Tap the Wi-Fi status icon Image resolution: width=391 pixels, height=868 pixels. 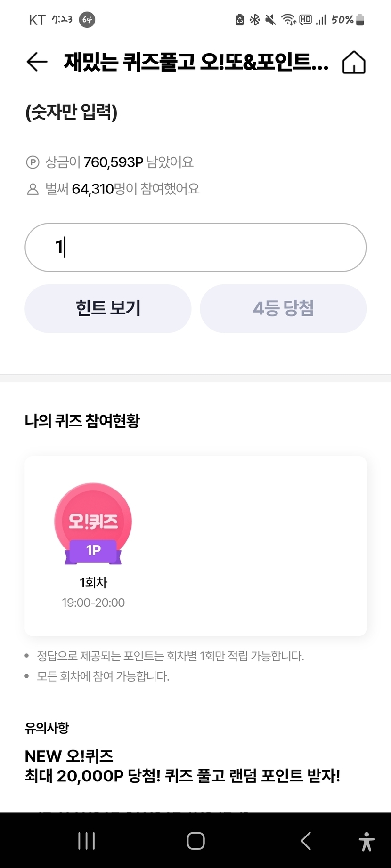pyautogui.click(x=288, y=20)
